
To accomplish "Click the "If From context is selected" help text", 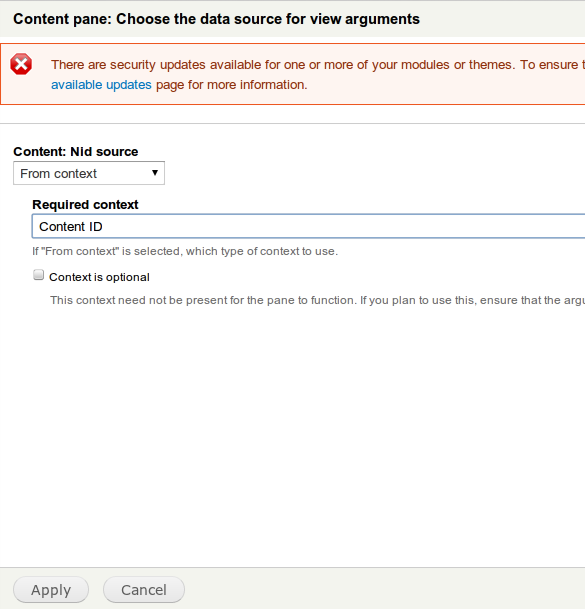I will click(185, 251).
